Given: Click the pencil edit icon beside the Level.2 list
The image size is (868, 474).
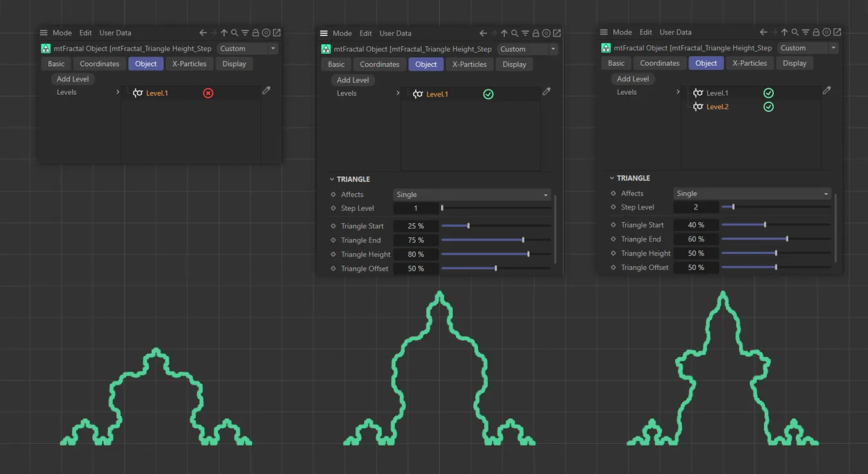Looking at the screenshot, I should pyautogui.click(x=826, y=91).
